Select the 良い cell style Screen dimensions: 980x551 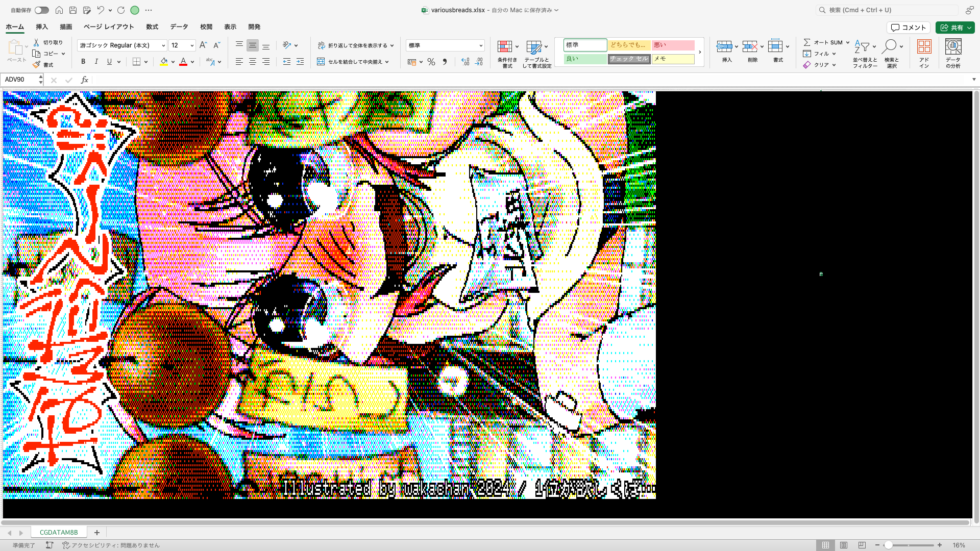[585, 59]
